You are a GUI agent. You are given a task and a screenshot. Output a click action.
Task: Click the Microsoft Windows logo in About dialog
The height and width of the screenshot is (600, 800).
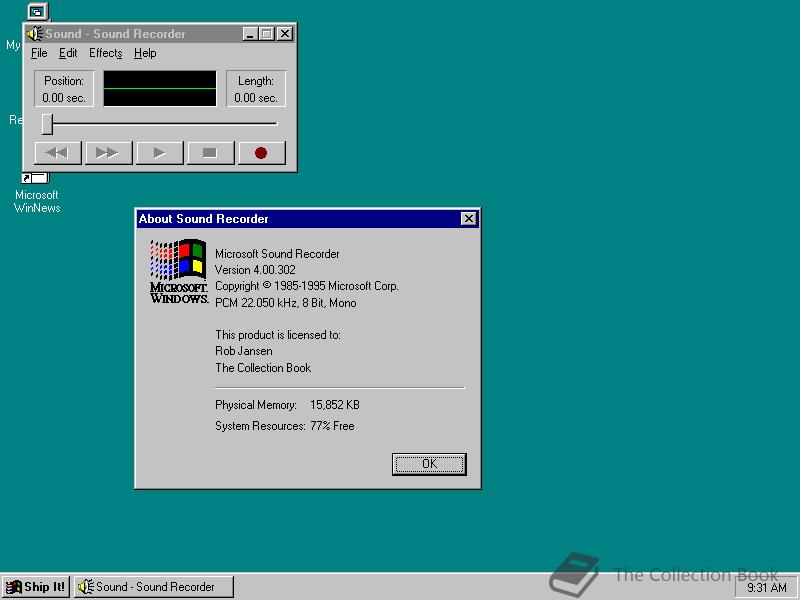pos(179,271)
